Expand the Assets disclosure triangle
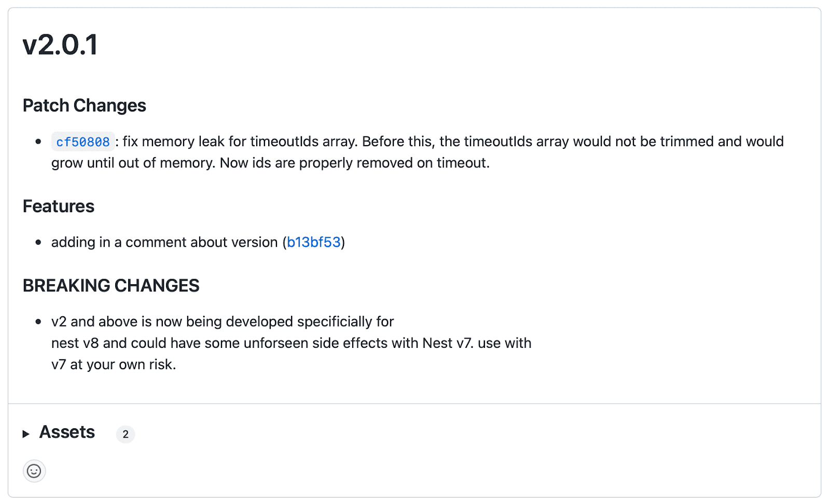 tap(26, 434)
